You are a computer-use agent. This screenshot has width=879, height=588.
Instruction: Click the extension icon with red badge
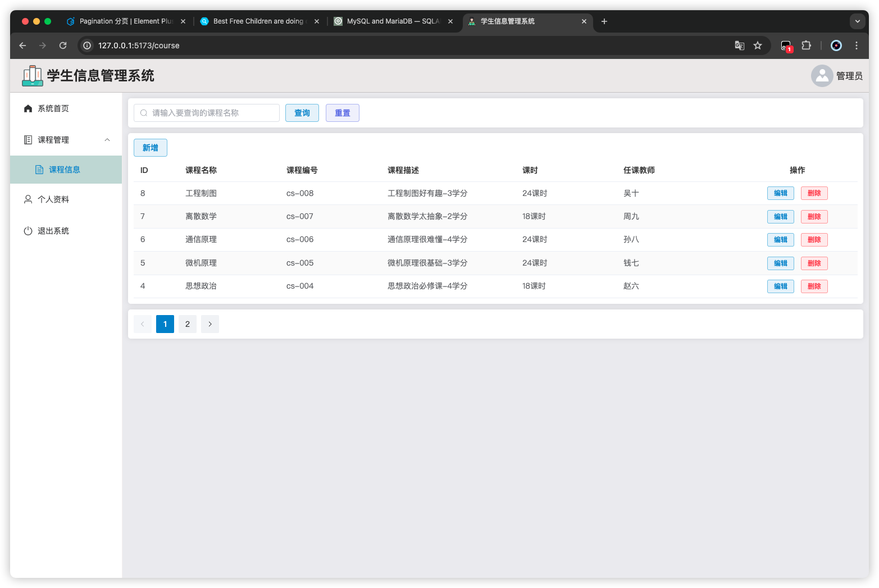(786, 46)
